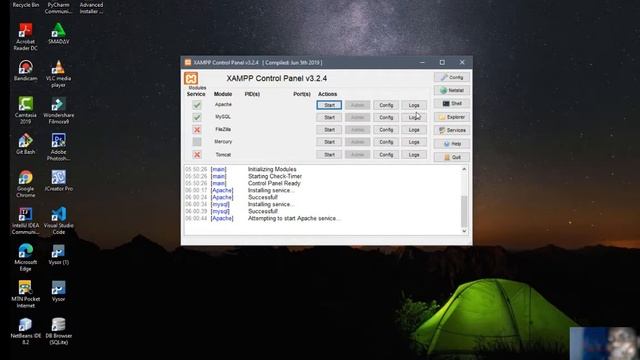Start the FileZilla module
640x360 pixels.
point(329,130)
